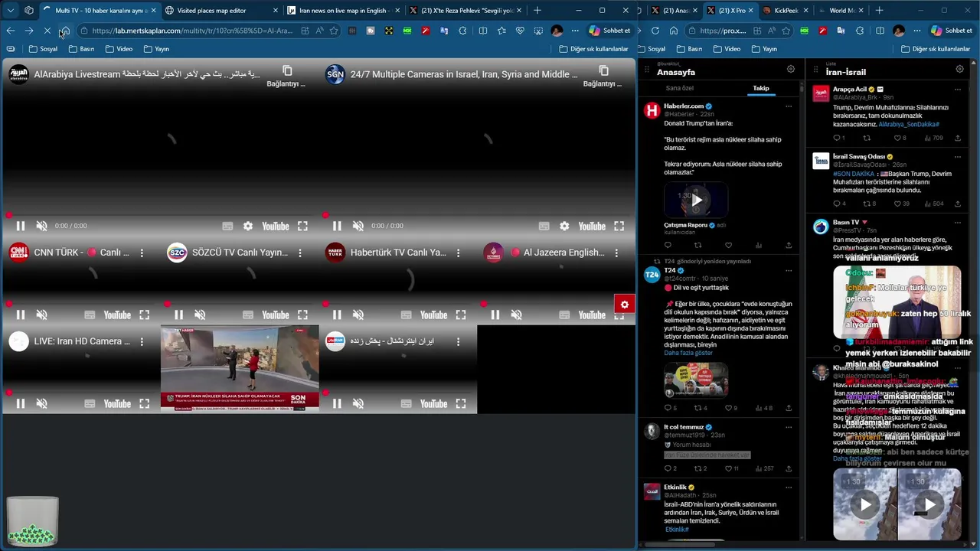Open YouTube link in CNN TÜRK player
980x551 pixels.
coord(117,315)
